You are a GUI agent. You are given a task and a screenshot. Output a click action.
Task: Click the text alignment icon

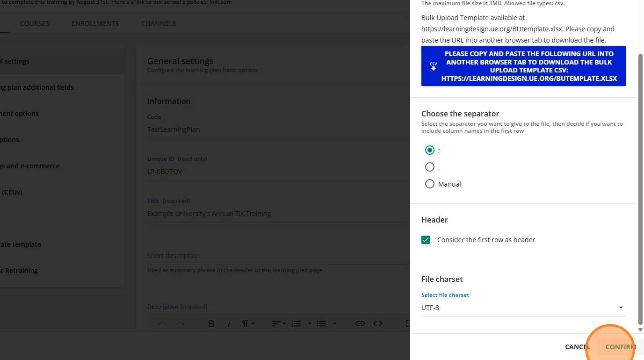coord(276,324)
